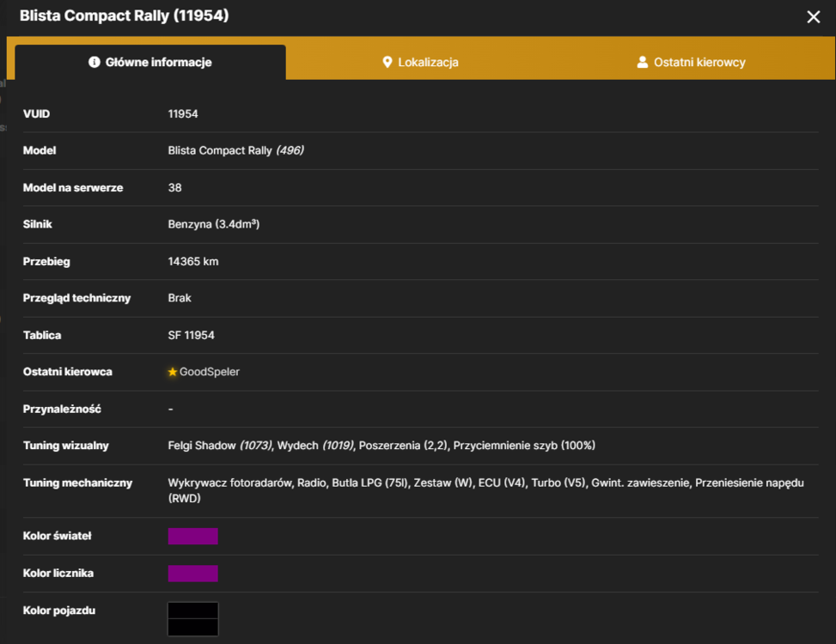Click the Silnik row label
Viewport: 836px width, 644px height.
[x=37, y=224]
